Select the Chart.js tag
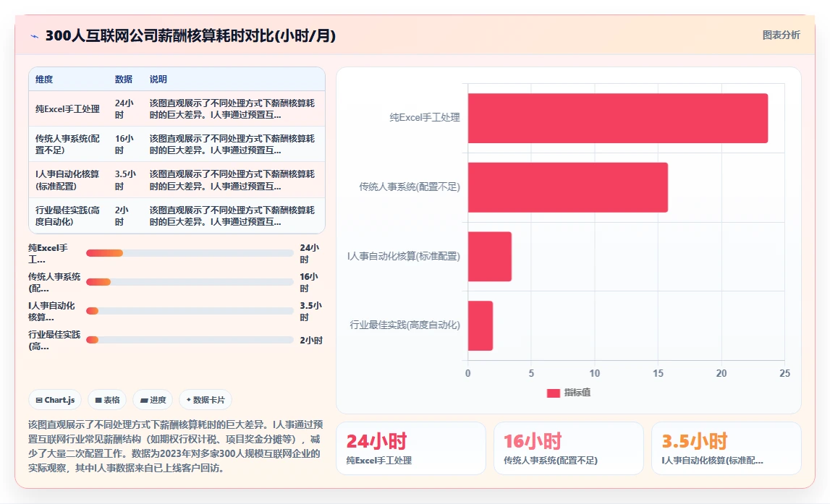The width and height of the screenshot is (830, 504). pos(55,400)
